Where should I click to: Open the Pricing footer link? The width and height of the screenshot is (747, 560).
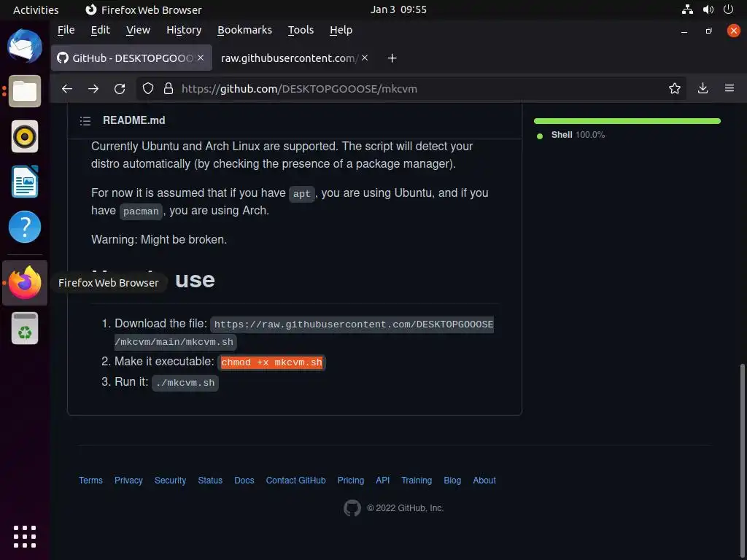351,481
